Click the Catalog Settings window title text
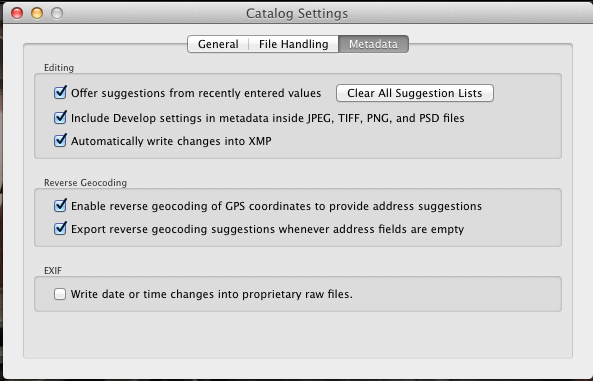Viewport: 593px width, 381px height. [297, 14]
